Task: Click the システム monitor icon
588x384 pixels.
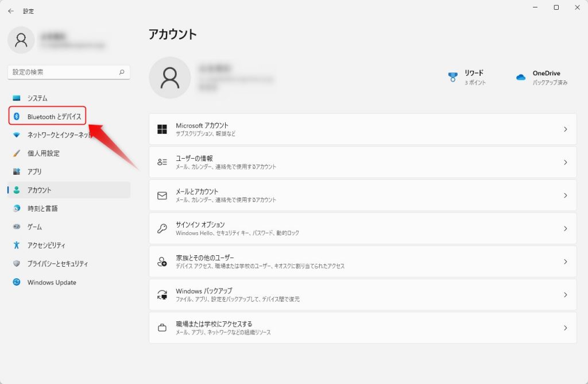Action: (x=17, y=98)
